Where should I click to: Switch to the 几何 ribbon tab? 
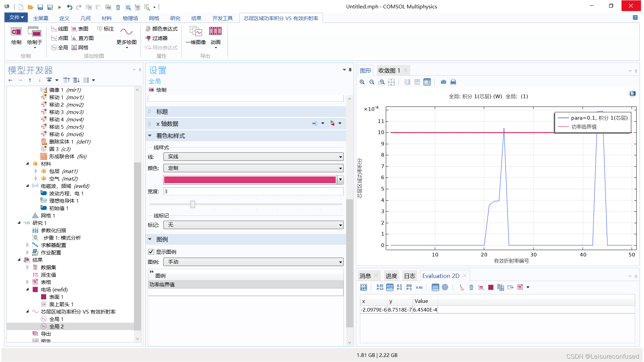(x=86, y=18)
